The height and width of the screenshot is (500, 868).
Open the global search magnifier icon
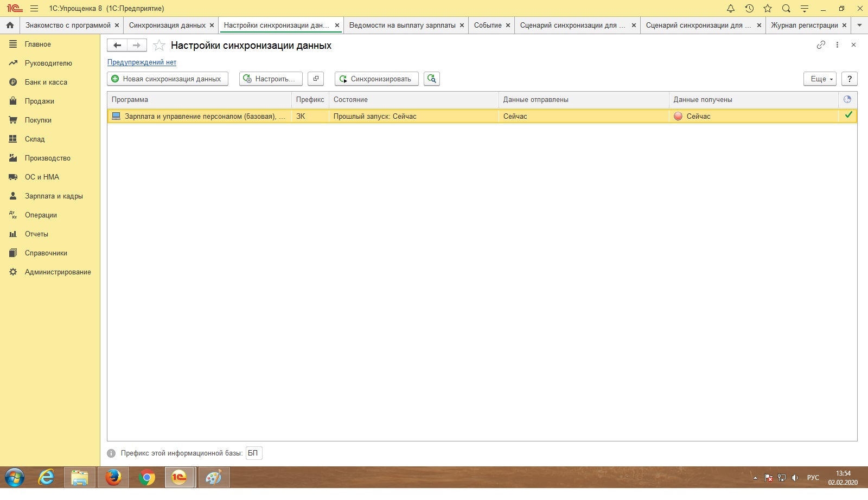(x=786, y=8)
